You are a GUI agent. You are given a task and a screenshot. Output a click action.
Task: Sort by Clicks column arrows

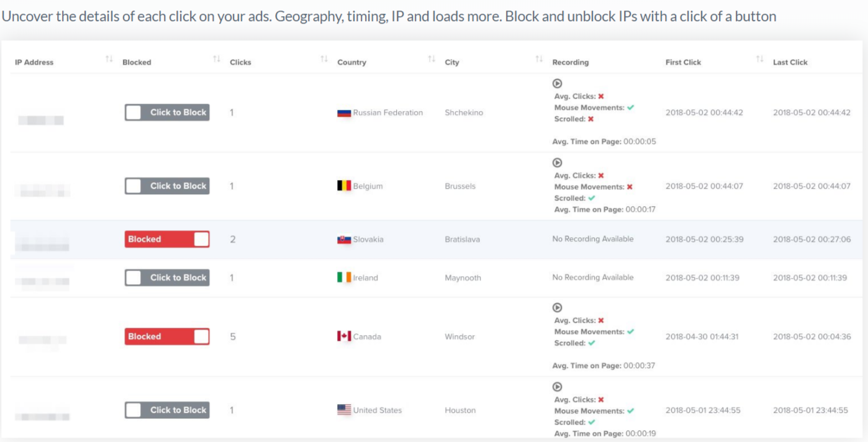tap(324, 59)
